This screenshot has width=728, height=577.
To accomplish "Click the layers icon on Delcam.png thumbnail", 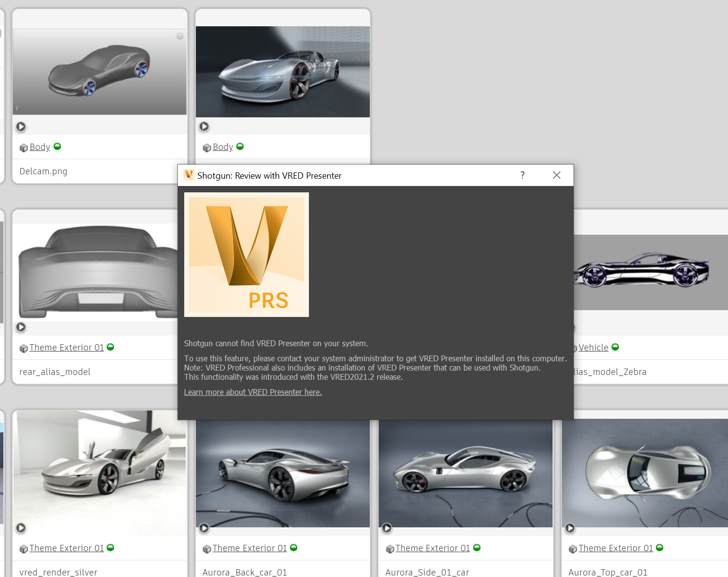I will (180, 36).
